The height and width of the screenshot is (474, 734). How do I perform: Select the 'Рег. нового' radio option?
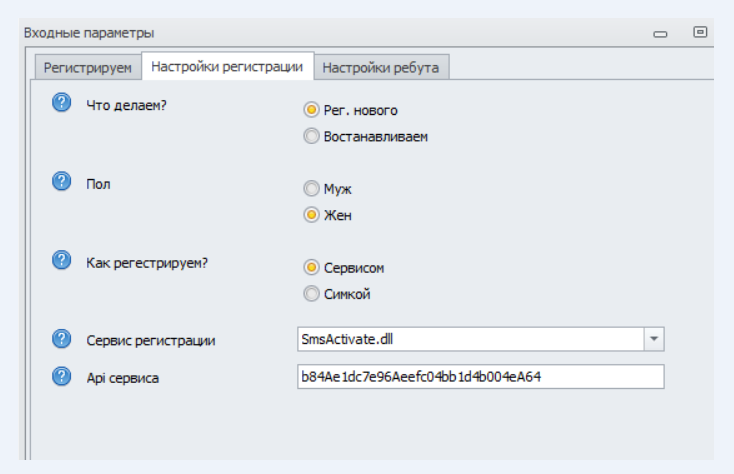tap(311, 110)
